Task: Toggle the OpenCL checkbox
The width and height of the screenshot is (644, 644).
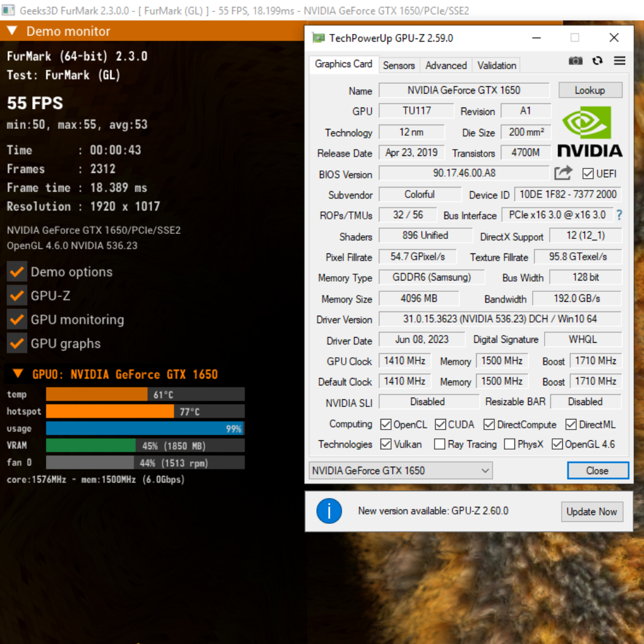Action: coord(386,425)
